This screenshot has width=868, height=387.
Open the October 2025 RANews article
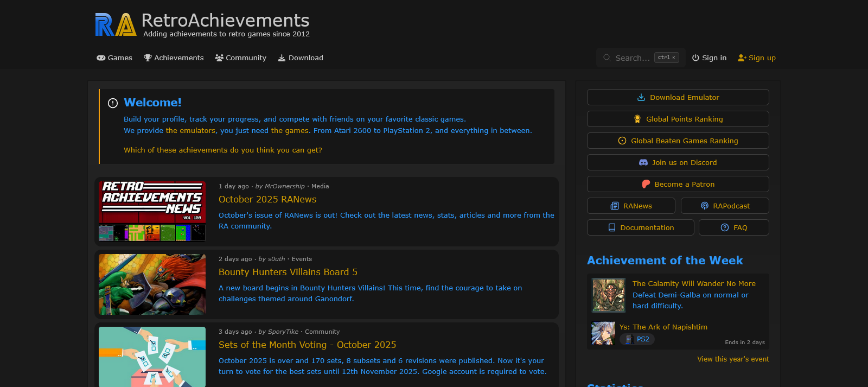(x=267, y=200)
